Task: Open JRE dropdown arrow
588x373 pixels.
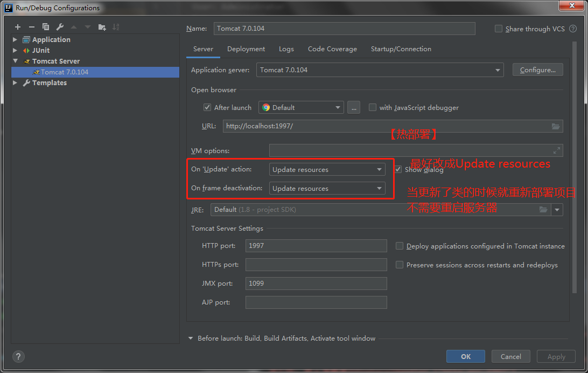Action: 557,210
